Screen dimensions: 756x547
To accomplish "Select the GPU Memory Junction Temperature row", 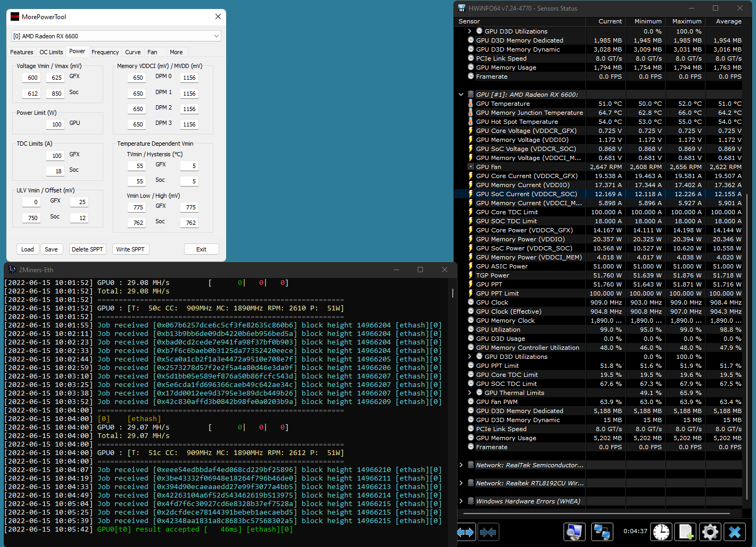I will pos(600,113).
